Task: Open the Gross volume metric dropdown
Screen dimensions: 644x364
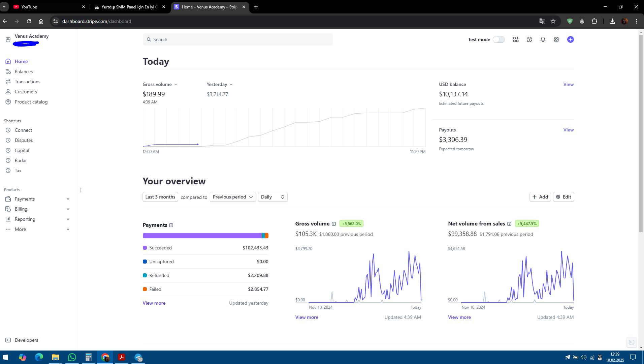Action: click(160, 84)
